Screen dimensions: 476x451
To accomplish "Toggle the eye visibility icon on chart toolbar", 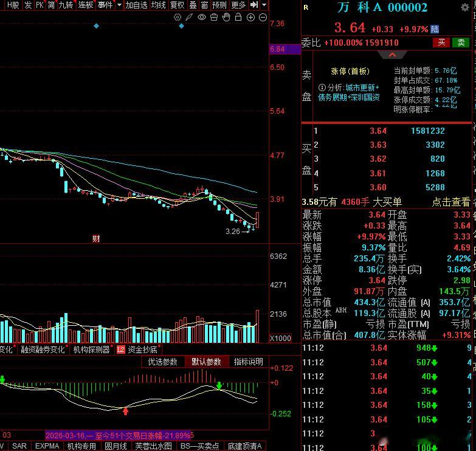I will pyautogui.click(x=202, y=17).
